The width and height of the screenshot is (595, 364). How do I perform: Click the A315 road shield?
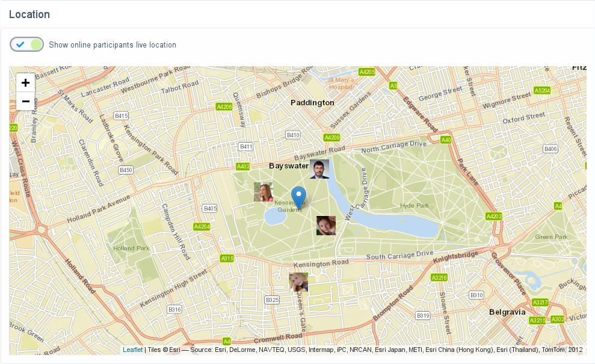[227, 259]
